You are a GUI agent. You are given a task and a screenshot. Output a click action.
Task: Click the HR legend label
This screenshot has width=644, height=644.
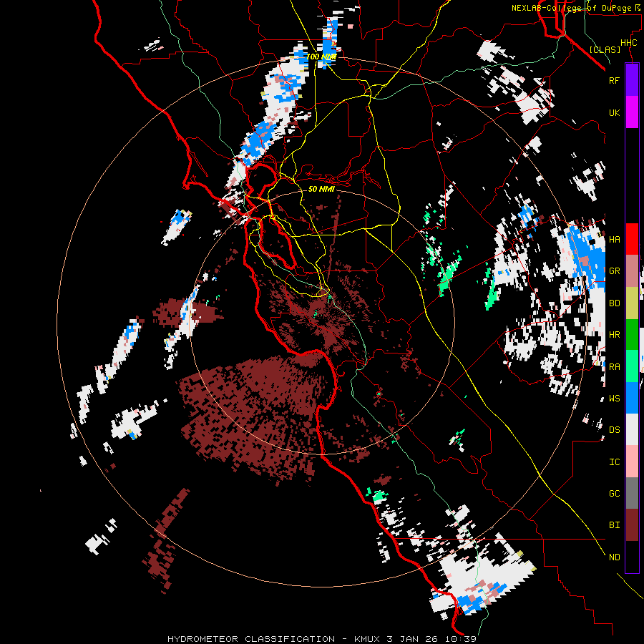click(614, 335)
